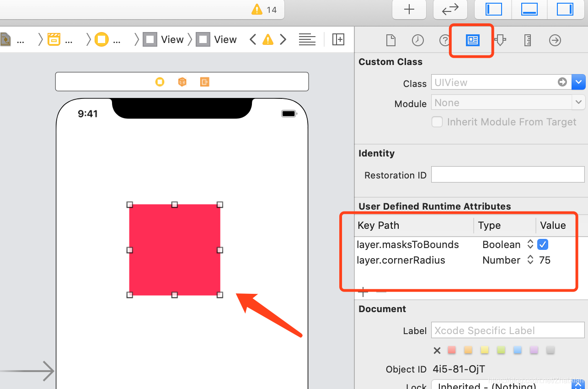
Task: Open the History inspector
Action: click(417, 40)
